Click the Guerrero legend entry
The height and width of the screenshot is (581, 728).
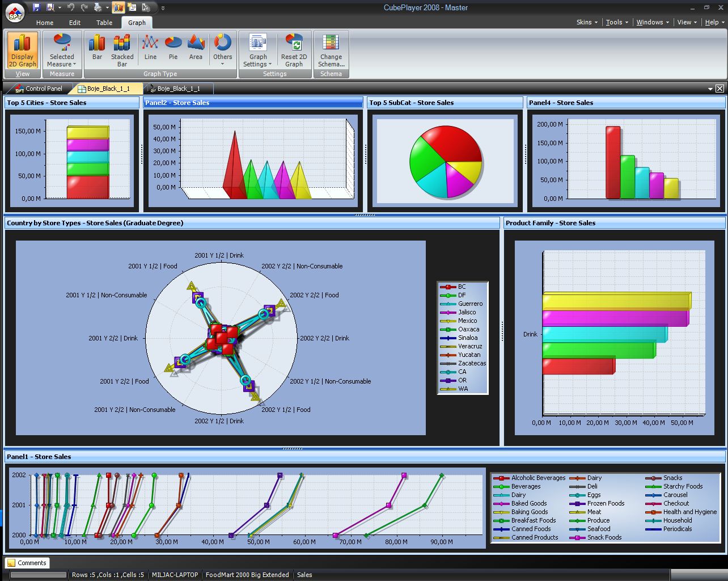[462, 304]
